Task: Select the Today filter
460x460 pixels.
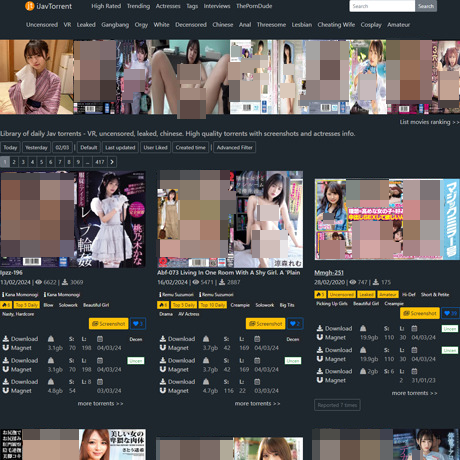Action: [10, 147]
